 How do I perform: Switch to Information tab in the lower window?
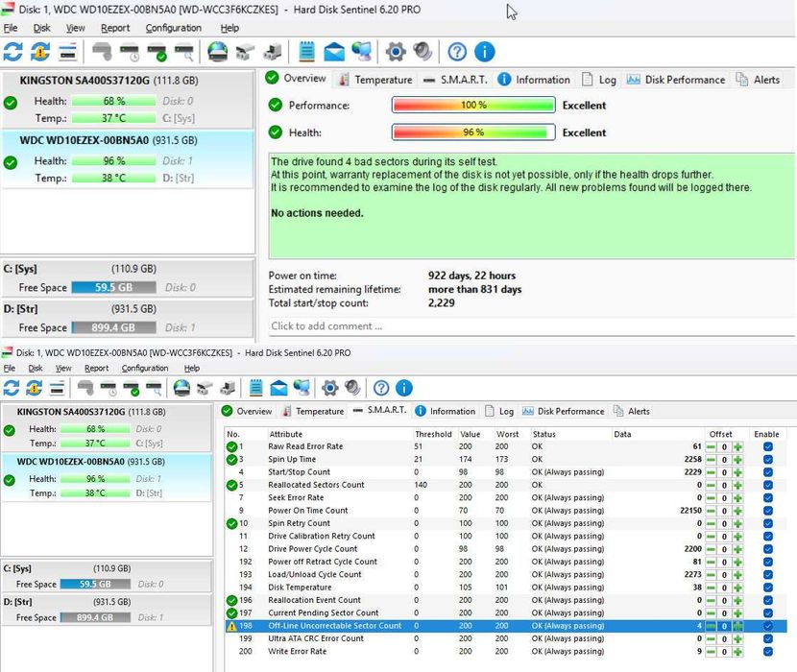tap(446, 411)
